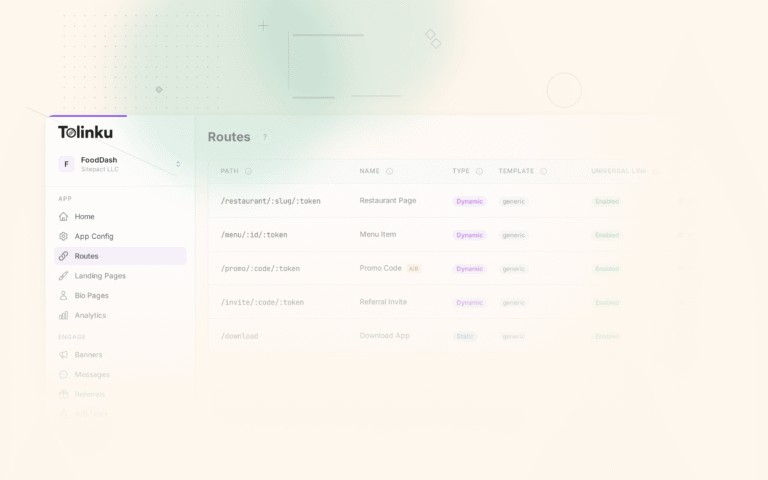Click Static badge in Download App row
The image size is (768, 480).
tap(464, 336)
